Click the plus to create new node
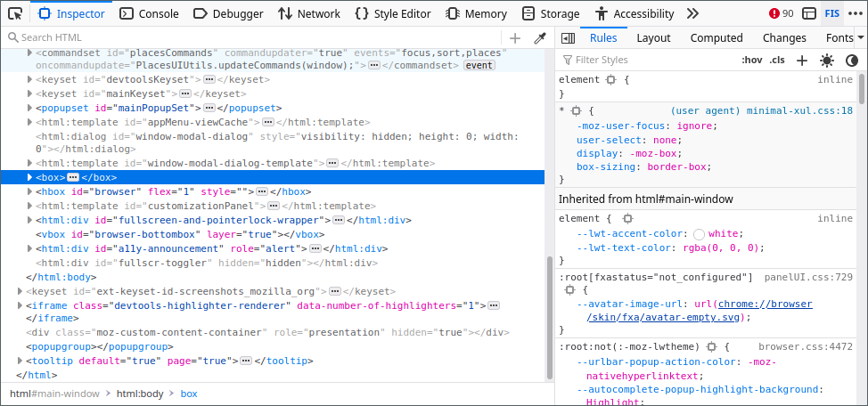Viewport: 868px width, 406px height. pyautogui.click(x=515, y=37)
